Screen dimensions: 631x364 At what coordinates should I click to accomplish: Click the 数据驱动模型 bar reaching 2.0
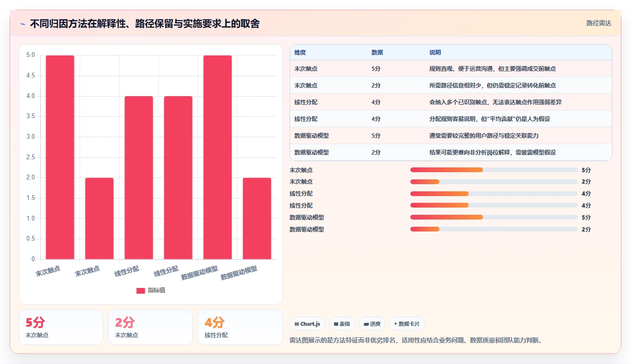pyautogui.click(x=257, y=219)
